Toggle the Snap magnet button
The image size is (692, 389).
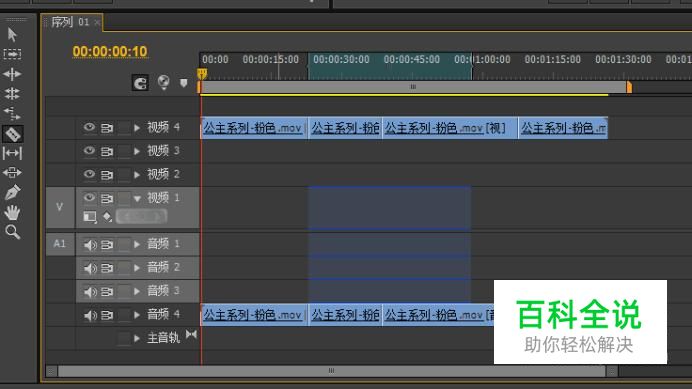tap(140, 83)
